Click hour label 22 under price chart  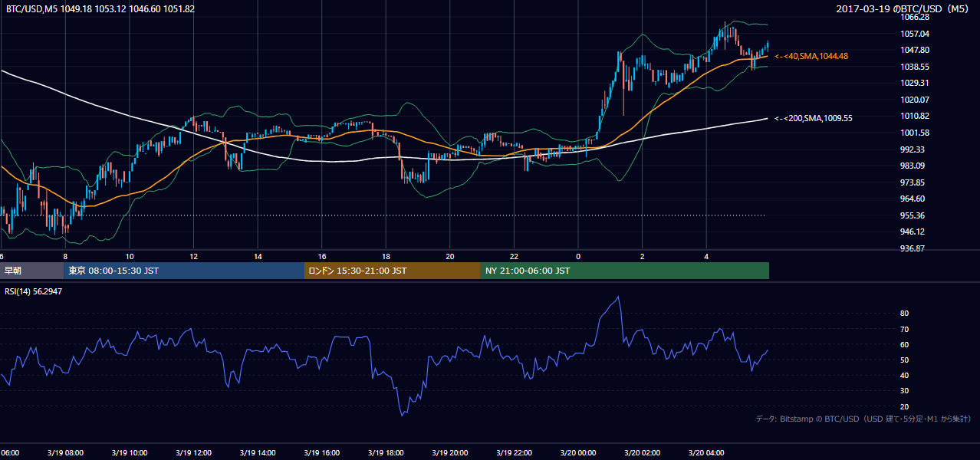coord(514,256)
